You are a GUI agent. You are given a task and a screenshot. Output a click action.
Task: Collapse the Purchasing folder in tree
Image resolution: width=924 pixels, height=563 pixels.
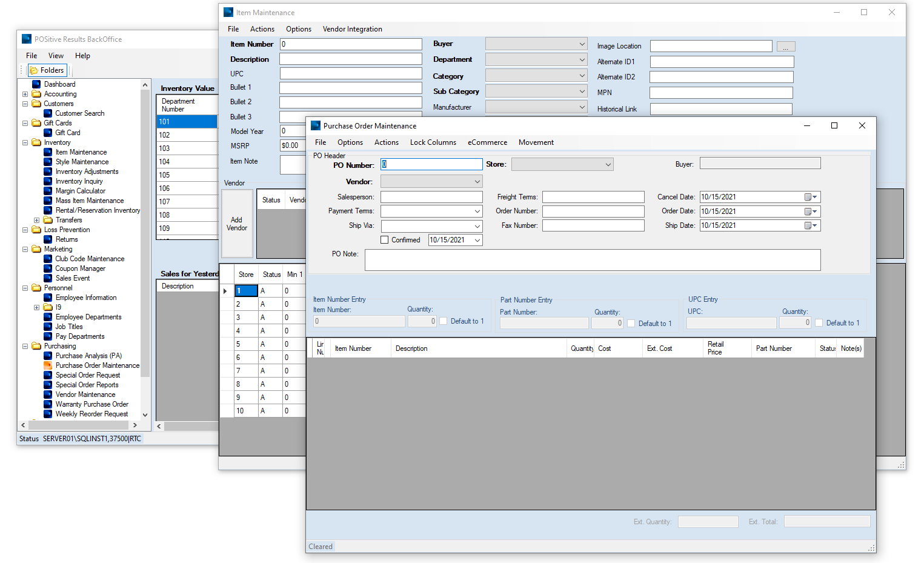pos(25,346)
